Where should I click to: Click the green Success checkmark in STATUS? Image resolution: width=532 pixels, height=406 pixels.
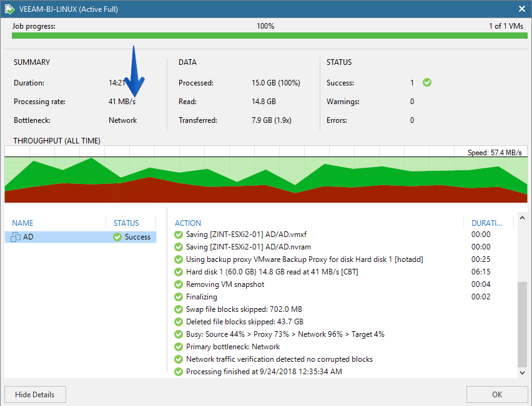click(427, 82)
